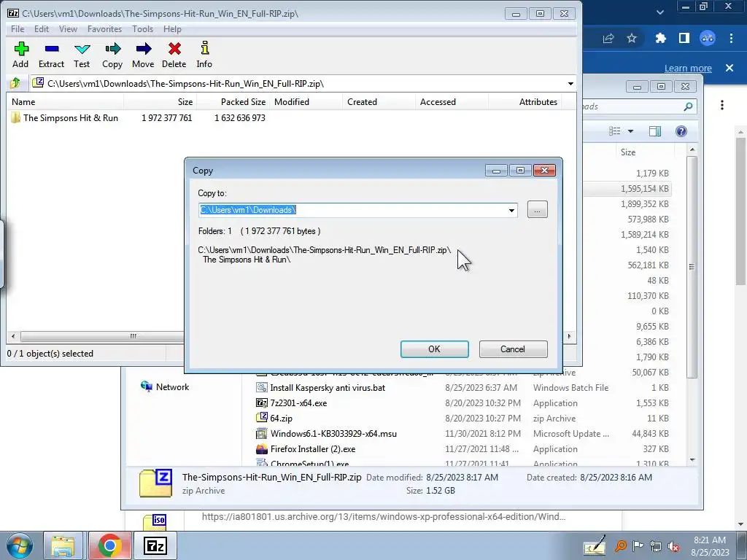Open Chrome extensions puzzle icon
Viewport: 747px width, 560px height.
click(660, 38)
